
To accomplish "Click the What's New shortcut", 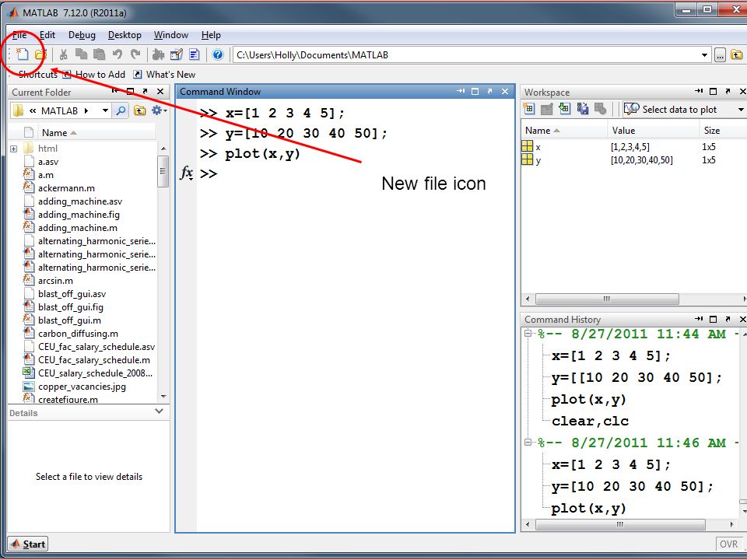I will pyautogui.click(x=164, y=75).
